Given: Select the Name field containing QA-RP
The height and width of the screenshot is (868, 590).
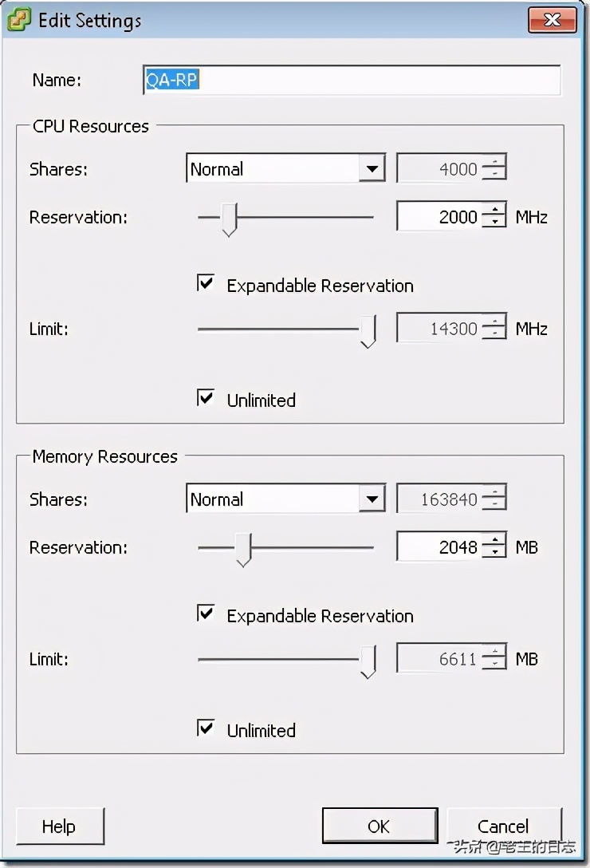Looking at the screenshot, I should pyautogui.click(x=351, y=80).
